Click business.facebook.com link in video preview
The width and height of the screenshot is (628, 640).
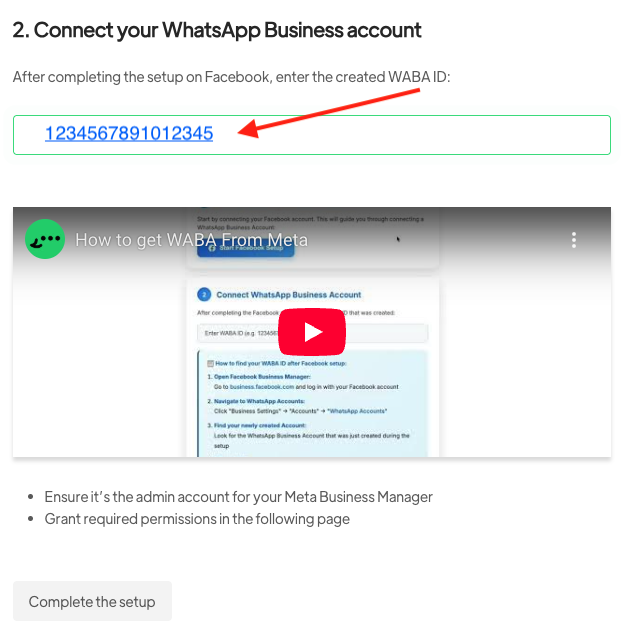click(262, 387)
